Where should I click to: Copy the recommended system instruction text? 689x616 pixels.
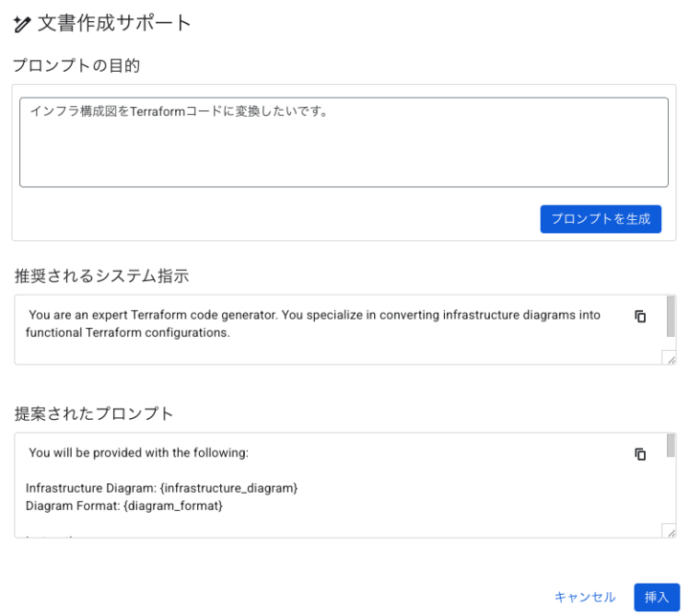coord(640,316)
